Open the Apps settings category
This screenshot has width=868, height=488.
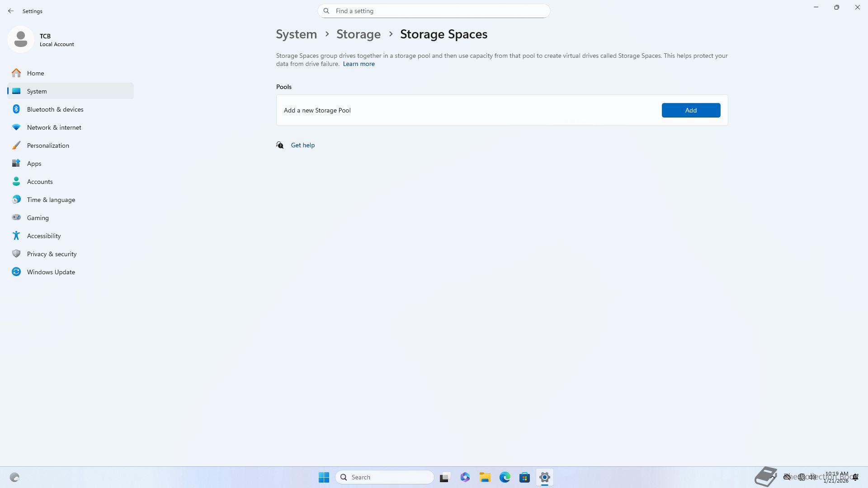click(x=34, y=164)
